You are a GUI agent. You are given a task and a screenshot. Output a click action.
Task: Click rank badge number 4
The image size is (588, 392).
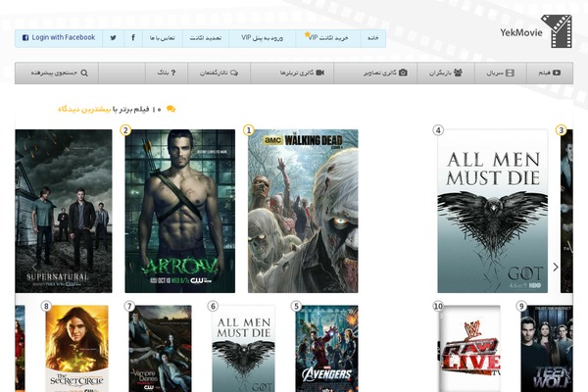coord(438,130)
